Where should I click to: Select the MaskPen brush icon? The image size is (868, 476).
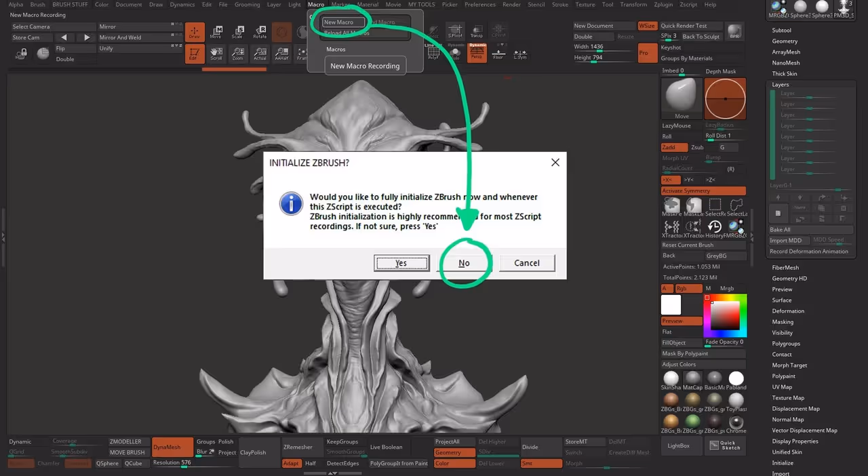pyautogui.click(x=671, y=207)
